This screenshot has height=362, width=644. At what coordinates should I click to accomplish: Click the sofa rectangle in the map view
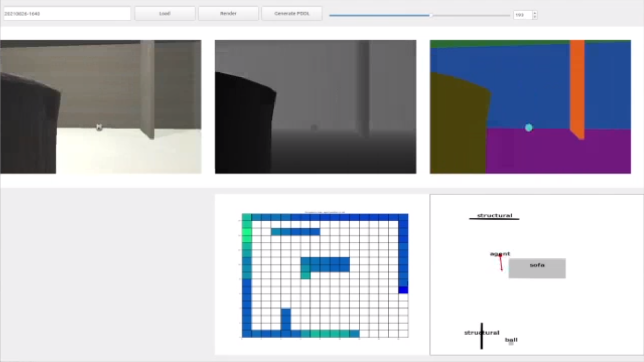[x=537, y=268]
